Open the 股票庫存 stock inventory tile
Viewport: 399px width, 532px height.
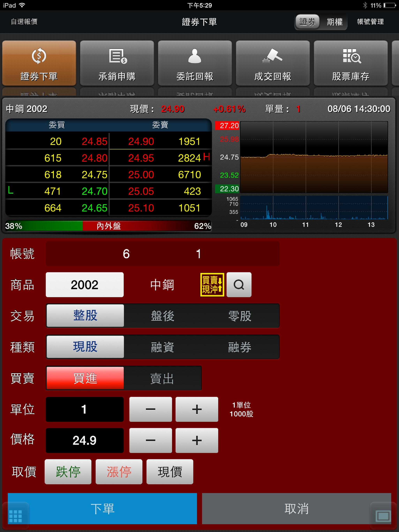(351, 63)
